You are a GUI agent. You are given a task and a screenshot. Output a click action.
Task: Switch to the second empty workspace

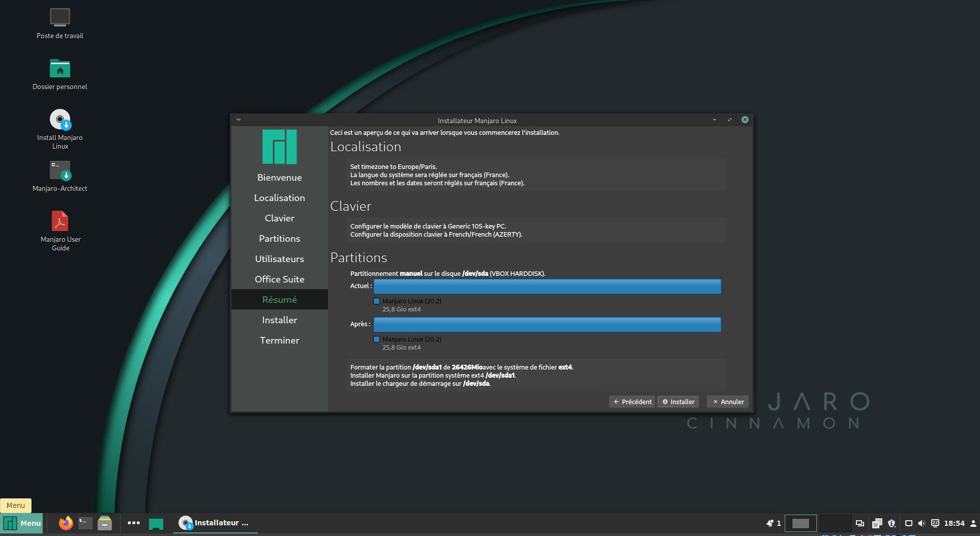point(835,523)
